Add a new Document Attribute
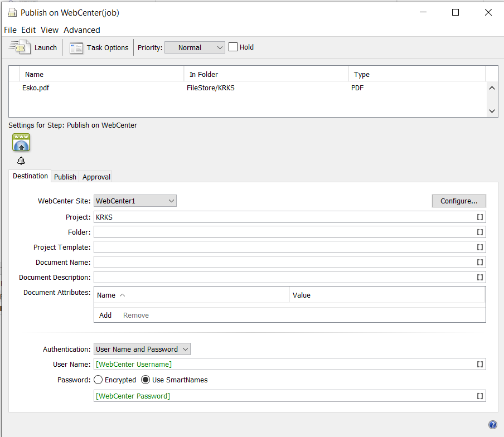 click(105, 315)
